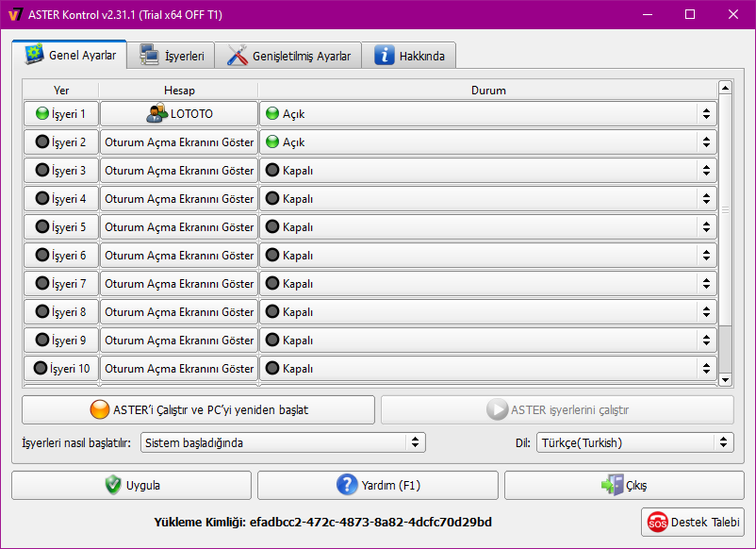Click the dark Kapalı indicator in İşyeri 10 row
Viewport: 756px width, 549px height.
click(272, 368)
